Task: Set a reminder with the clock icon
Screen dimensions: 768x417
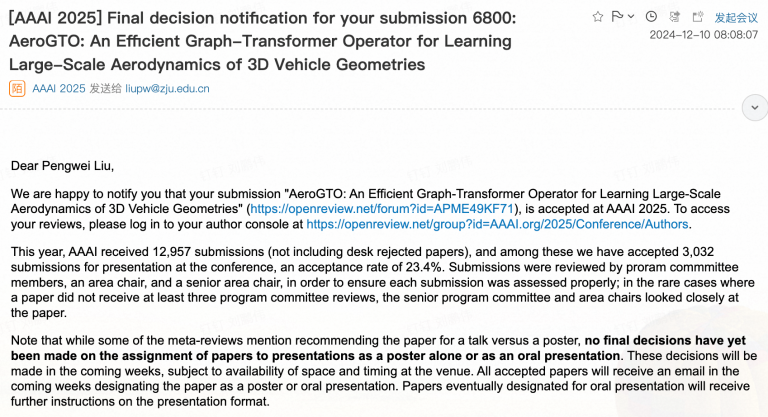Action: pos(651,17)
